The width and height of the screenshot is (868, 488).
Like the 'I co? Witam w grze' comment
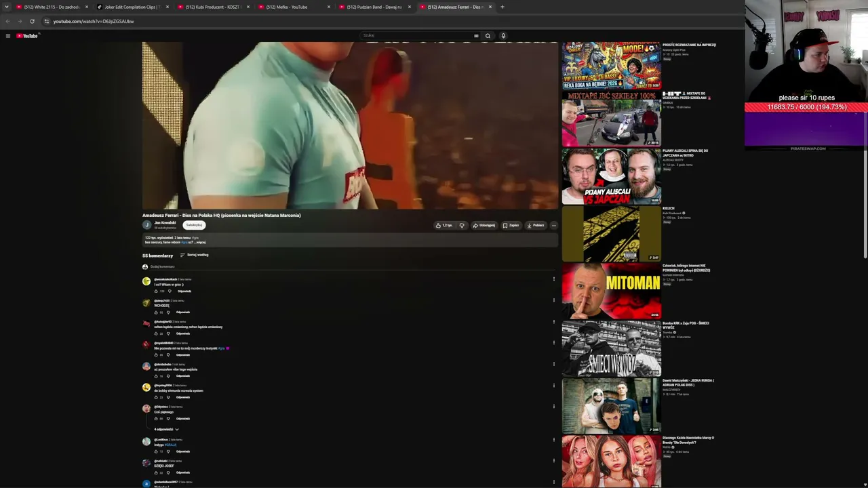coord(156,291)
